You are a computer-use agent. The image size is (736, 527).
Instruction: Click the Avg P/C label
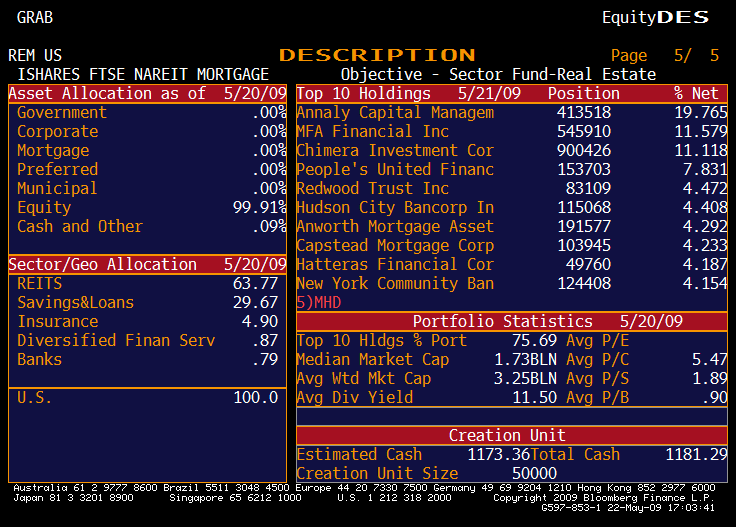pyautogui.click(x=598, y=359)
